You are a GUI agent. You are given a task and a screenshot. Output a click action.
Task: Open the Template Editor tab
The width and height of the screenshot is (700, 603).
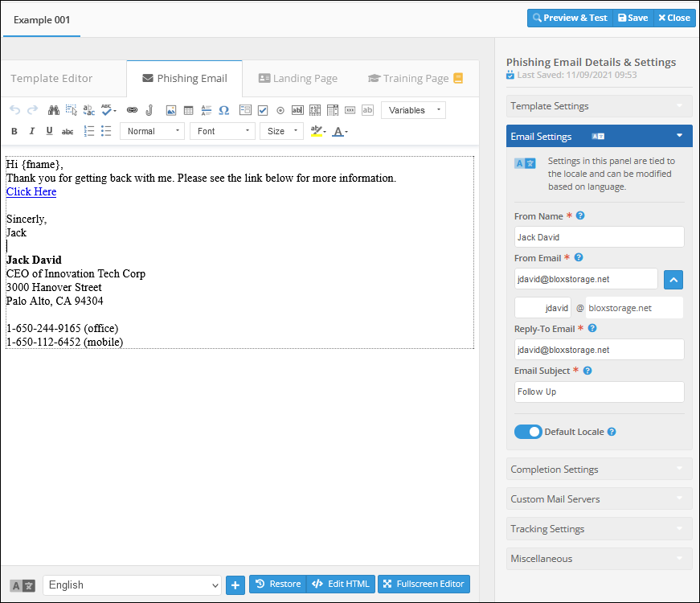tap(51, 79)
